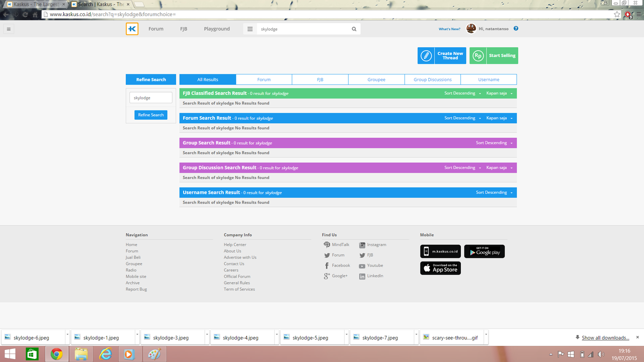
Task: Open Report Bug footer link
Action: (x=136, y=290)
